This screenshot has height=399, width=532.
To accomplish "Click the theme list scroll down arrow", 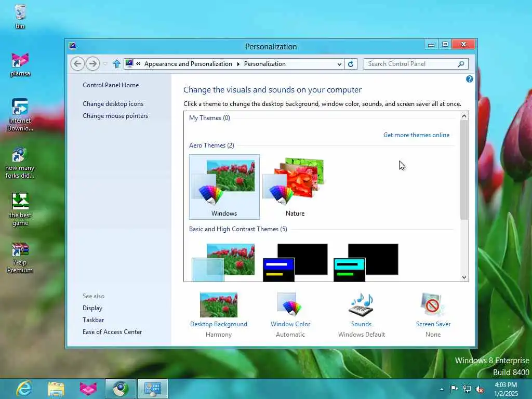I will [x=464, y=277].
